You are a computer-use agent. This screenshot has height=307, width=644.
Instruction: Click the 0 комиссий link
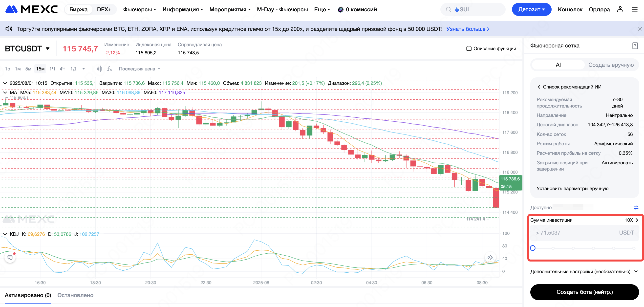coord(361,9)
